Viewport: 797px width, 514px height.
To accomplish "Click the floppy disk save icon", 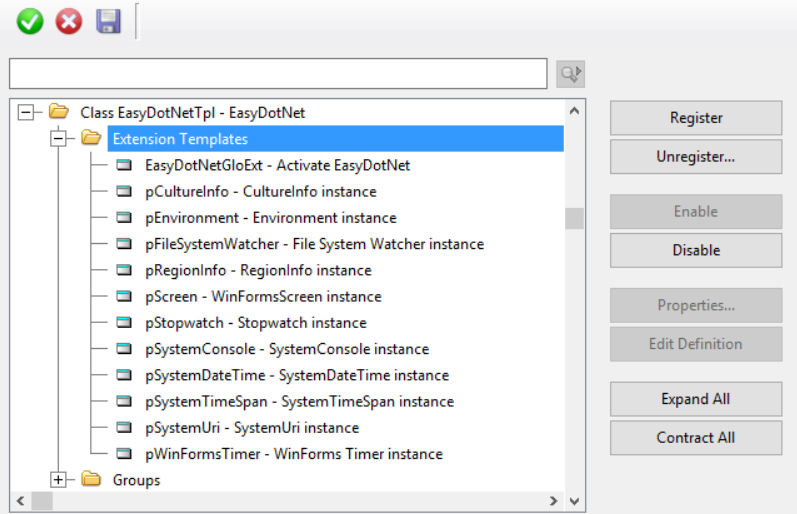I will pyautogui.click(x=108, y=22).
